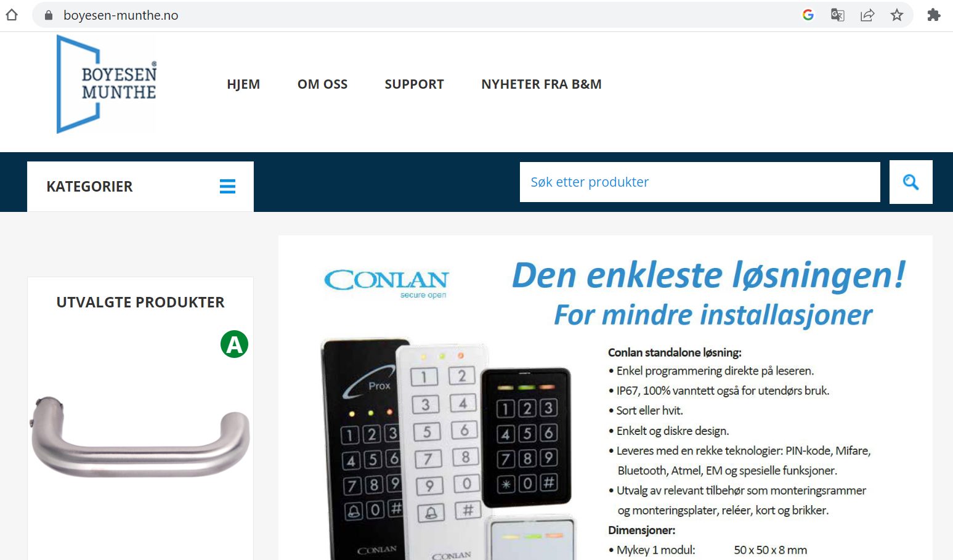Image resolution: width=953 pixels, height=560 pixels.
Task: Open NYHETER FRA B&M link
Action: (541, 84)
